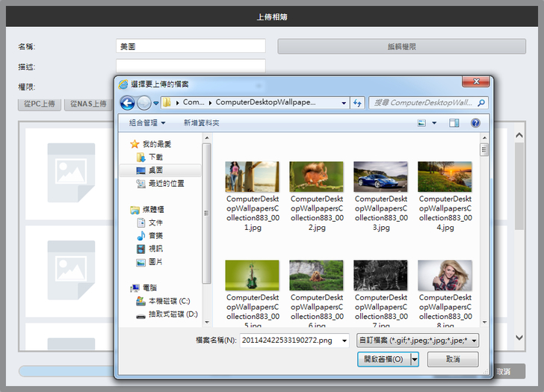The height and width of the screenshot is (392, 544).
Task: Click the upload album list scroll-down chevron
Action: pos(519,337)
